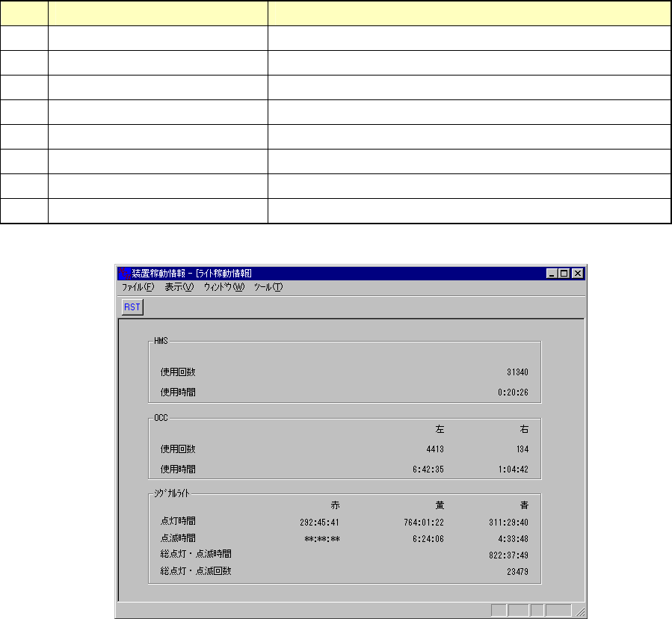This screenshot has height=619, width=672.
Task: Click the 左 column header in OCC
Action: click(x=440, y=429)
